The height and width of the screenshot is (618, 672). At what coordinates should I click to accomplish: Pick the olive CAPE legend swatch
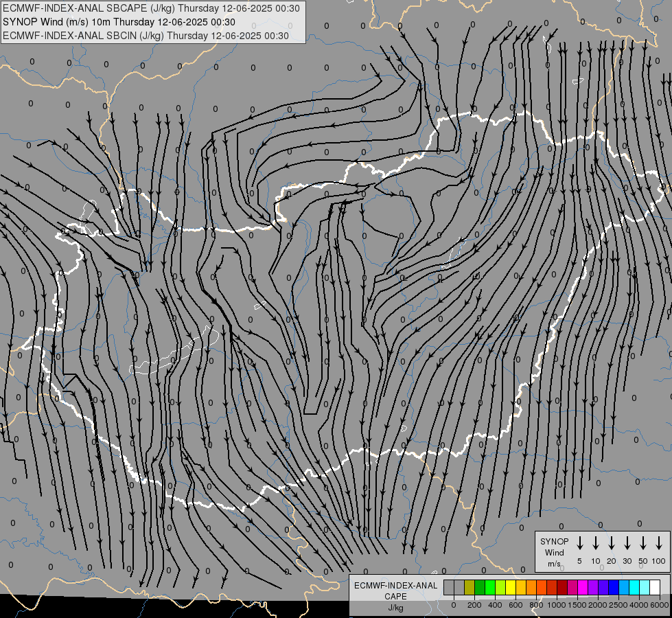click(x=470, y=587)
